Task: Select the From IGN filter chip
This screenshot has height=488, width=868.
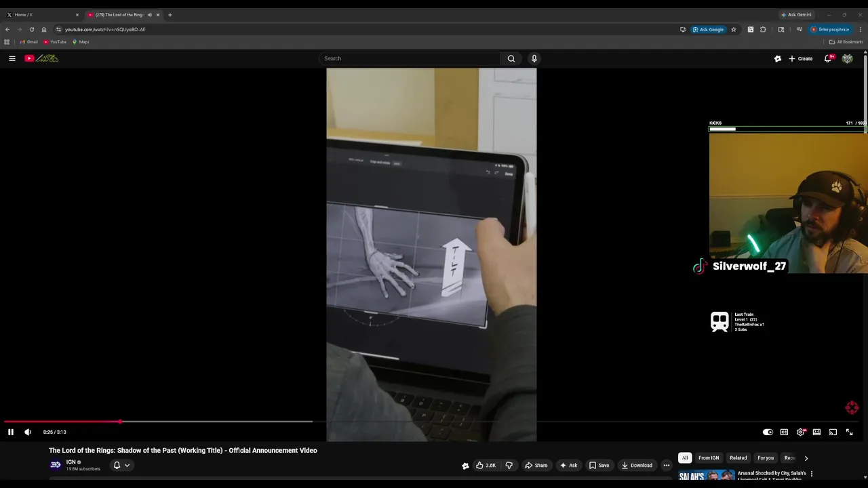Action: [709, 458]
